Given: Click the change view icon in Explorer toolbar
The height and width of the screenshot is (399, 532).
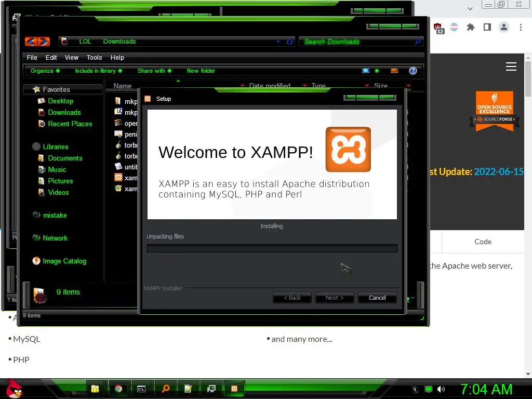Looking at the screenshot, I should (366, 71).
